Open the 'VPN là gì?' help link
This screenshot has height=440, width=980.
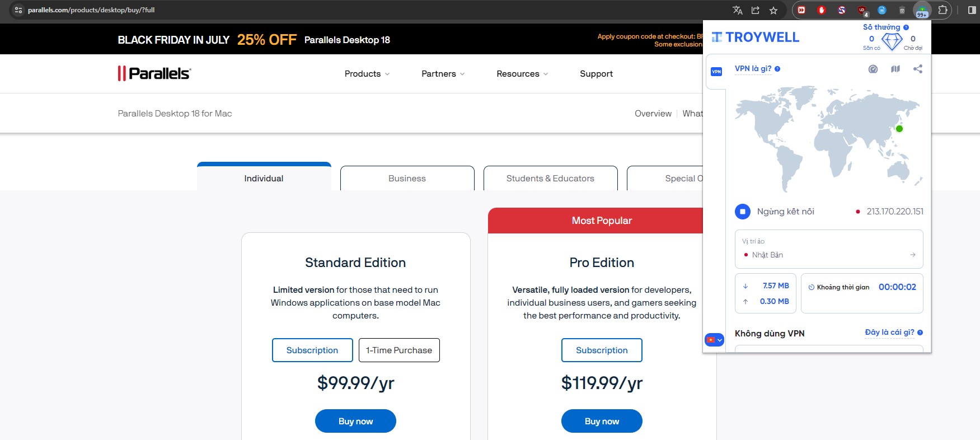pyautogui.click(x=753, y=69)
